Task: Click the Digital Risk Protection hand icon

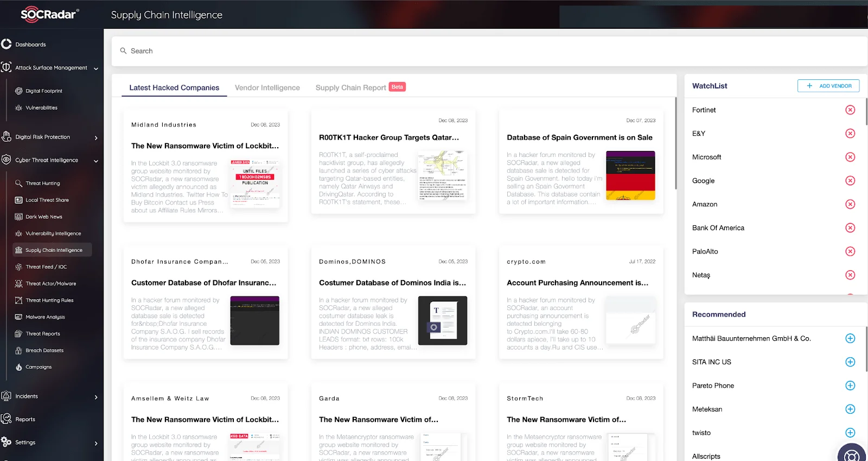Action: tap(7, 136)
